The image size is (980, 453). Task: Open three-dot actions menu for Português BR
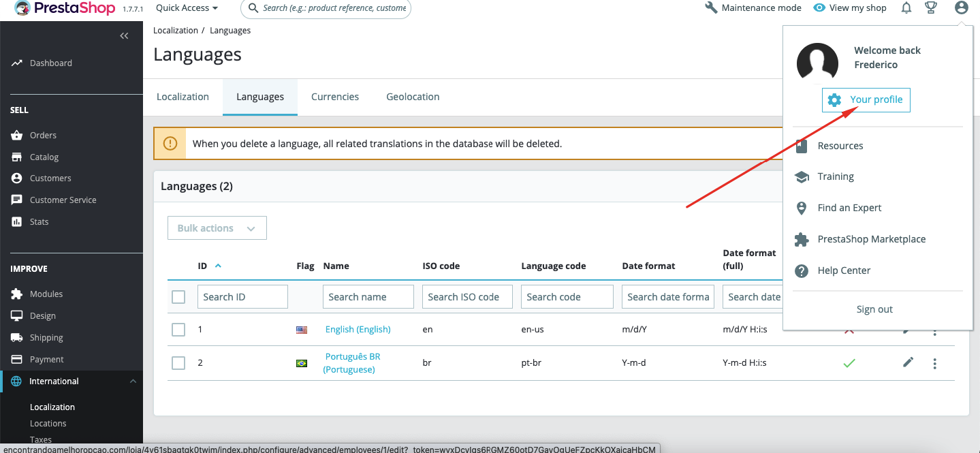tap(934, 364)
